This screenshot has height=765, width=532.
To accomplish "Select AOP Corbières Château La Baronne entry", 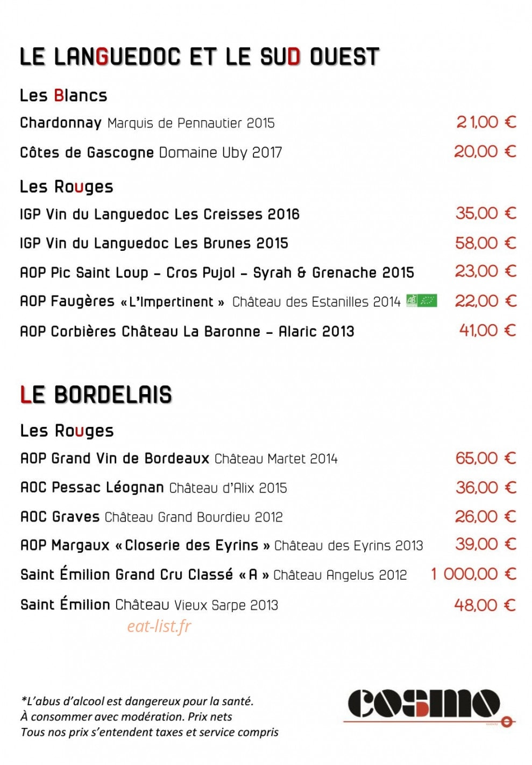I will pyautogui.click(x=187, y=331).
